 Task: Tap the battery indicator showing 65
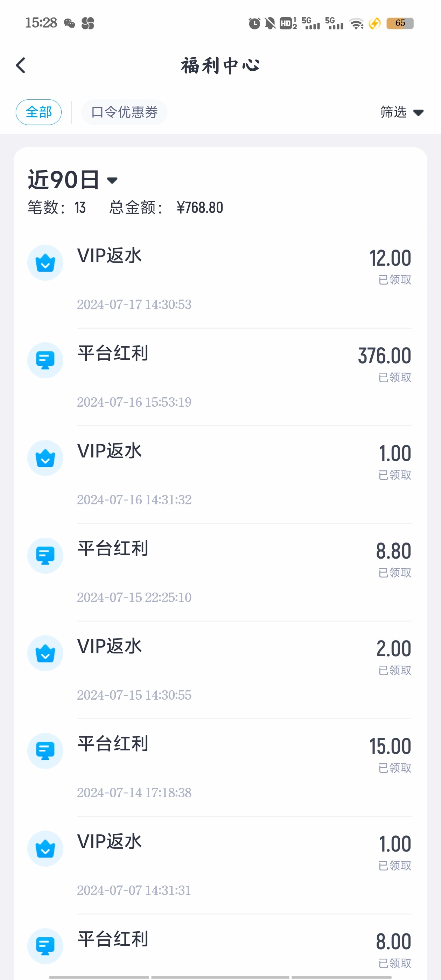400,23
